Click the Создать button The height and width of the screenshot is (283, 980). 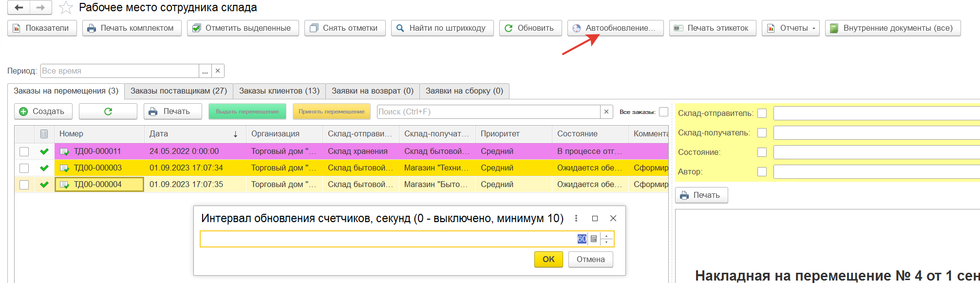coord(43,112)
